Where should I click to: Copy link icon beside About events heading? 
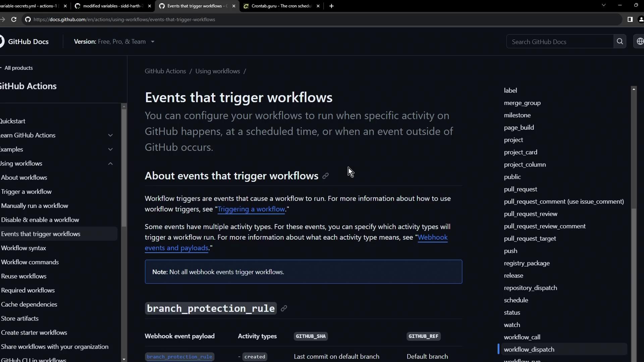click(325, 176)
